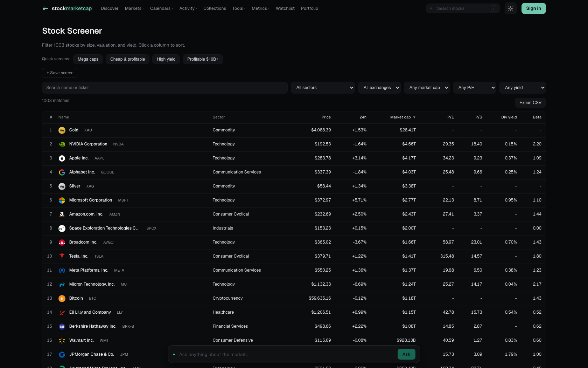
Task: Apply the Cheap & profitable quick screen
Action: [x=127, y=59]
